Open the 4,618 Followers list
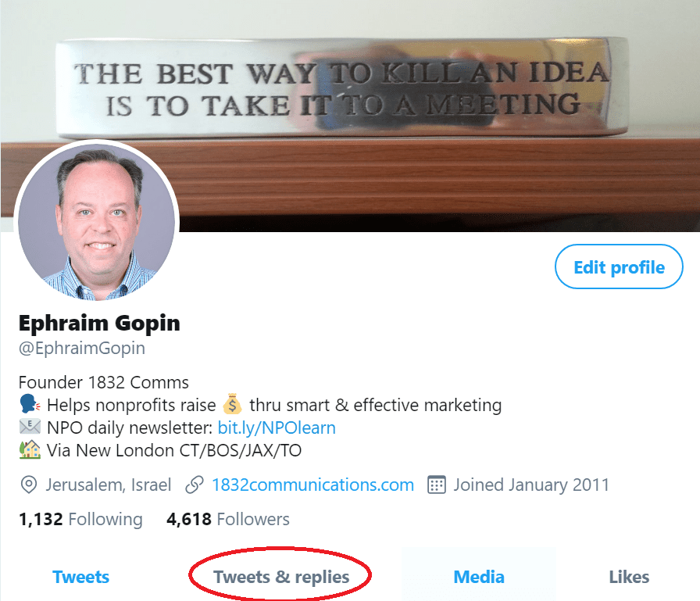 click(x=228, y=519)
